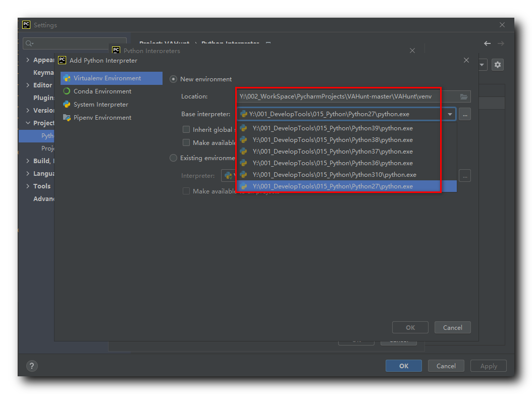Expand Tools section in Settings tree

coord(28,186)
